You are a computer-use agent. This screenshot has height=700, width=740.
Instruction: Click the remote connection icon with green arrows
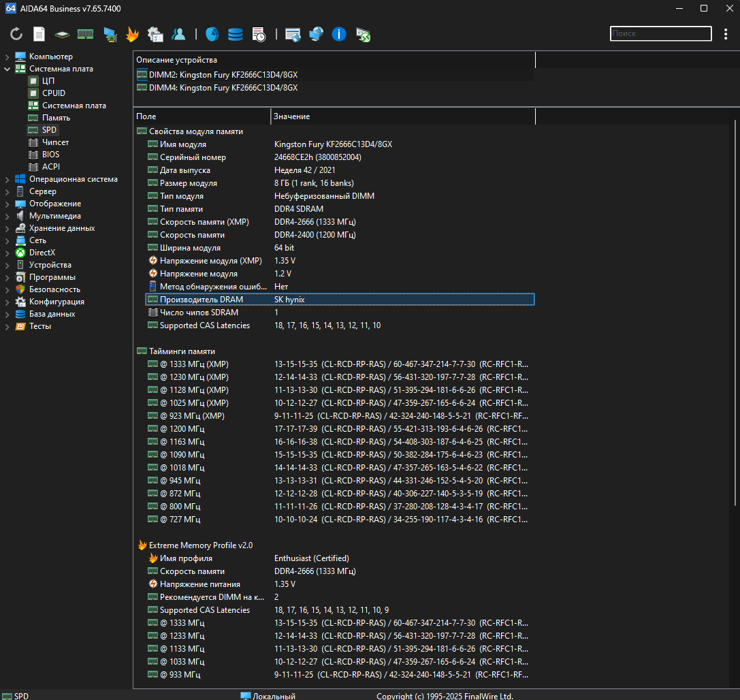(x=363, y=35)
